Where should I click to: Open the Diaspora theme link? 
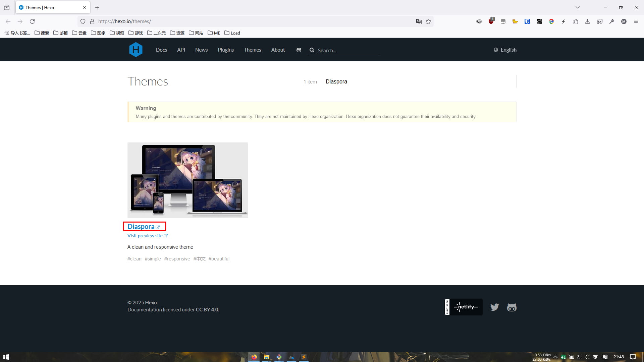click(141, 227)
